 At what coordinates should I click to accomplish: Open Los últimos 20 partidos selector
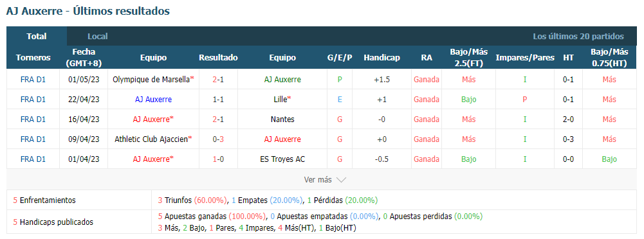click(578, 37)
